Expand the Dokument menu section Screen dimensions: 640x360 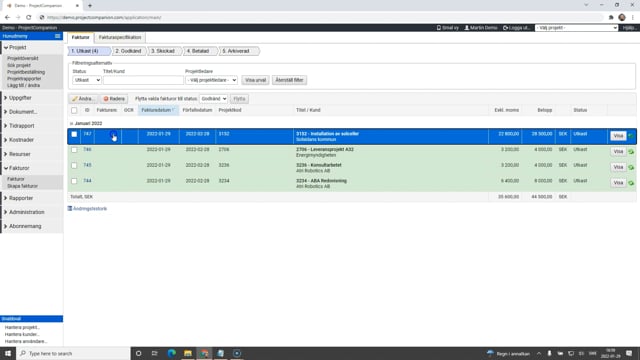point(23,112)
